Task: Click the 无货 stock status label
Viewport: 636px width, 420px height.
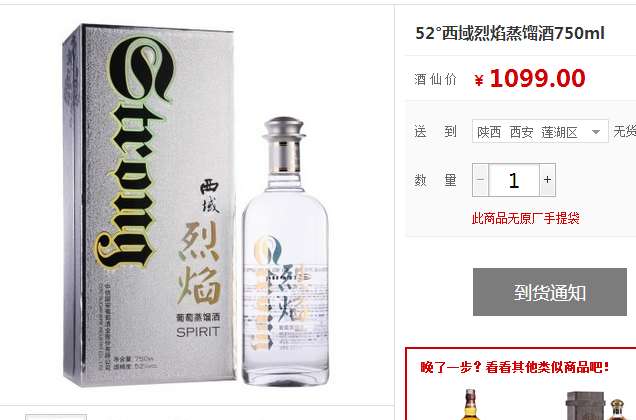Action: (625, 131)
